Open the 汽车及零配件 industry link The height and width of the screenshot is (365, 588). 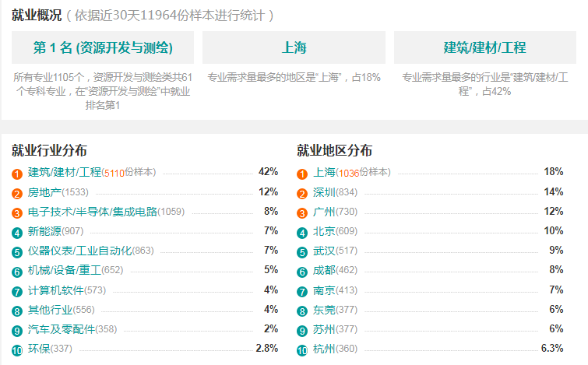click(x=61, y=329)
